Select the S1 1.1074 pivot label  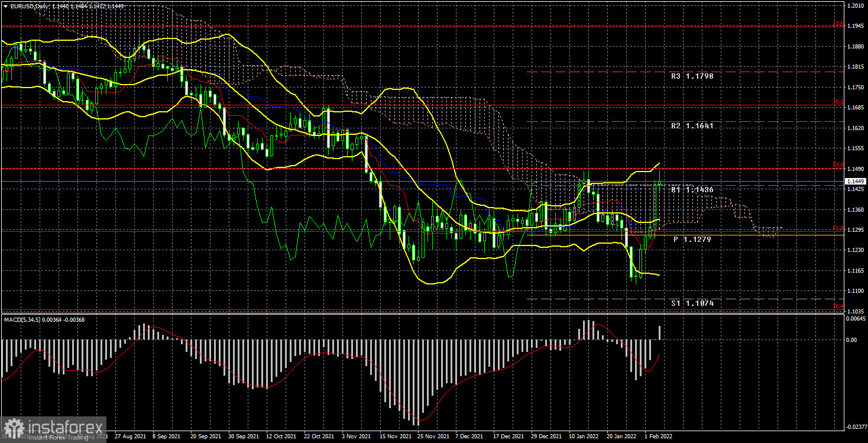(692, 303)
